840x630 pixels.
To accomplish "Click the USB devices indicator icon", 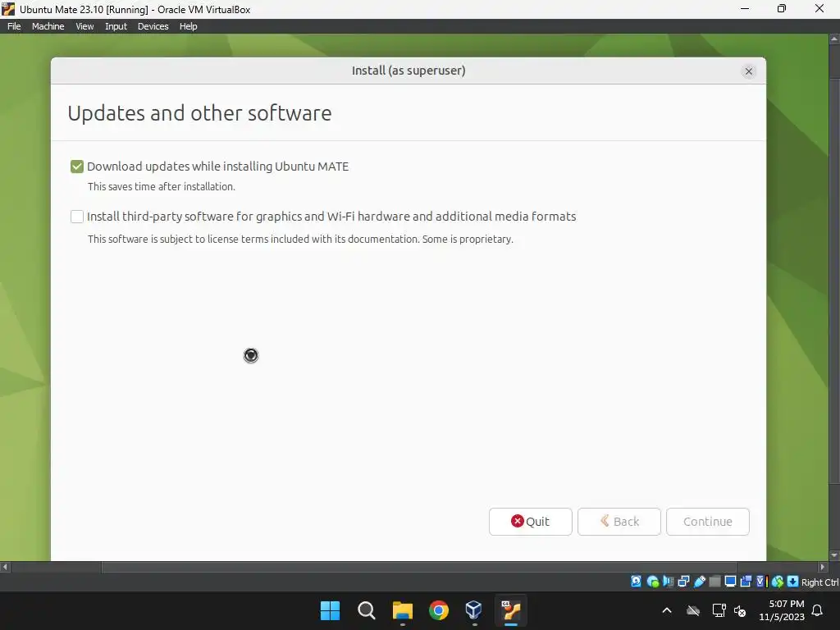I will coord(699,582).
